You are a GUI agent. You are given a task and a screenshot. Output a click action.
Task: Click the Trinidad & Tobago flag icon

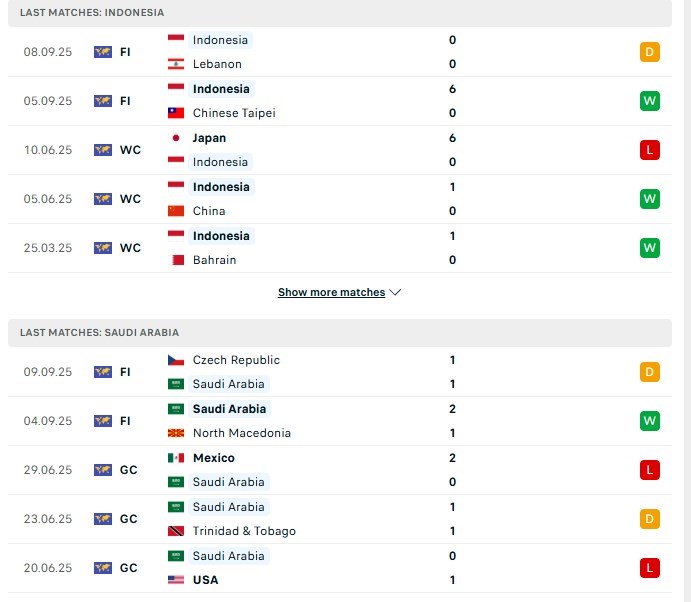coord(176,531)
